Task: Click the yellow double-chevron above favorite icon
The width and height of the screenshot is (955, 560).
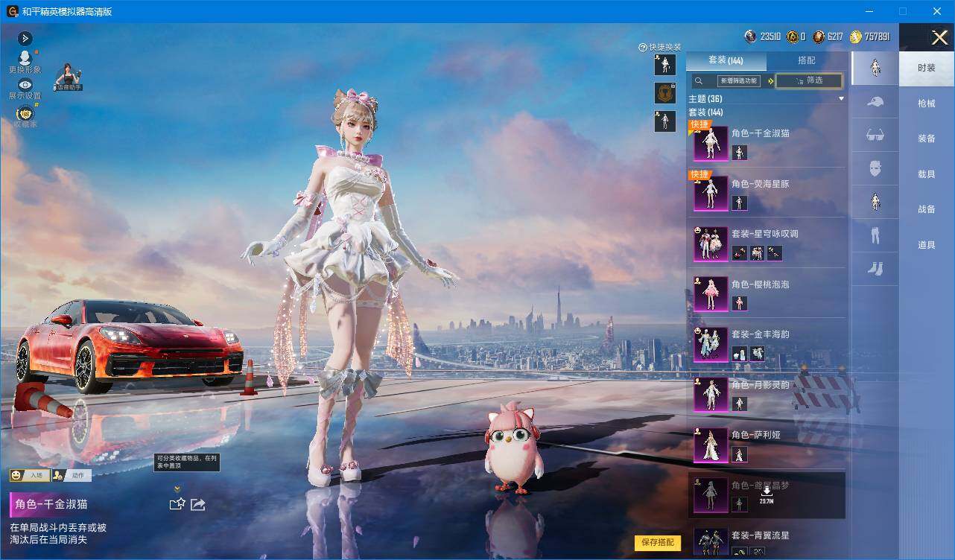Action: (x=177, y=489)
